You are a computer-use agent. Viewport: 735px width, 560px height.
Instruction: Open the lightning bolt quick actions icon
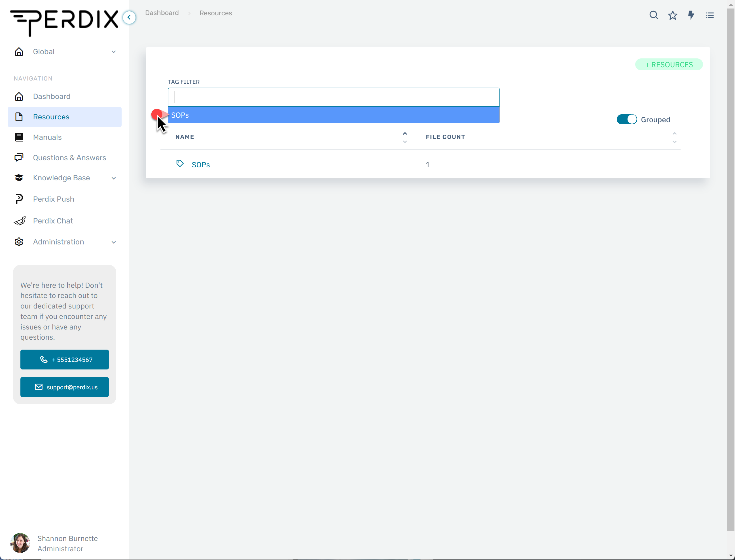tap(691, 15)
